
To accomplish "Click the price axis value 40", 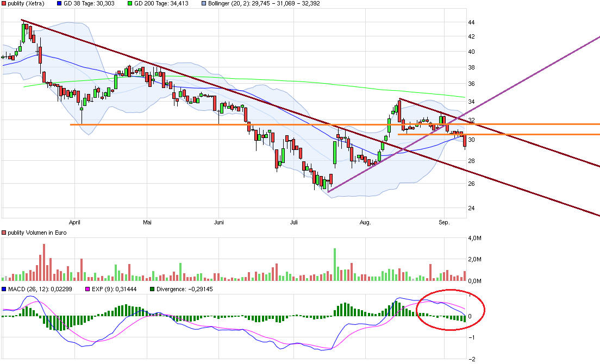I will 471,52.
